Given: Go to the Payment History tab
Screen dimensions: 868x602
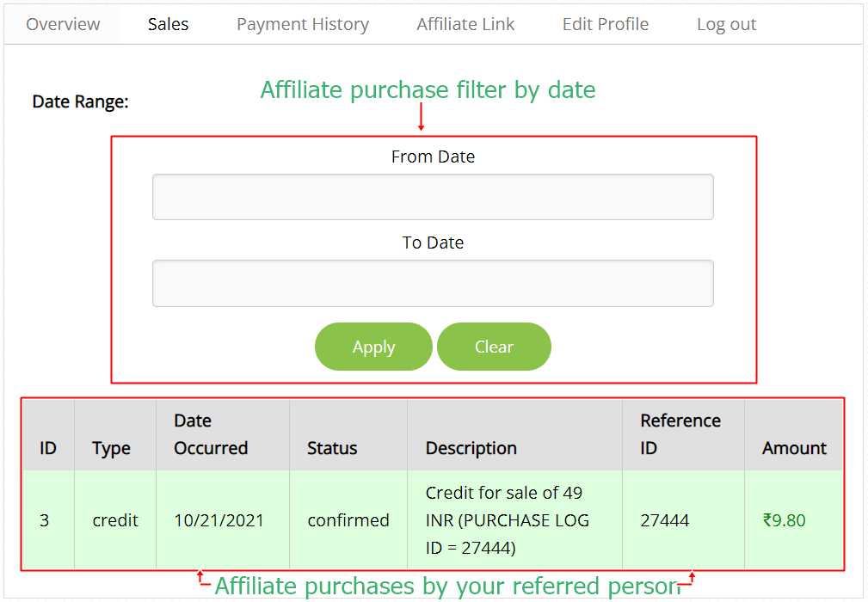Looking at the screenshot, I should click(302, 24).
